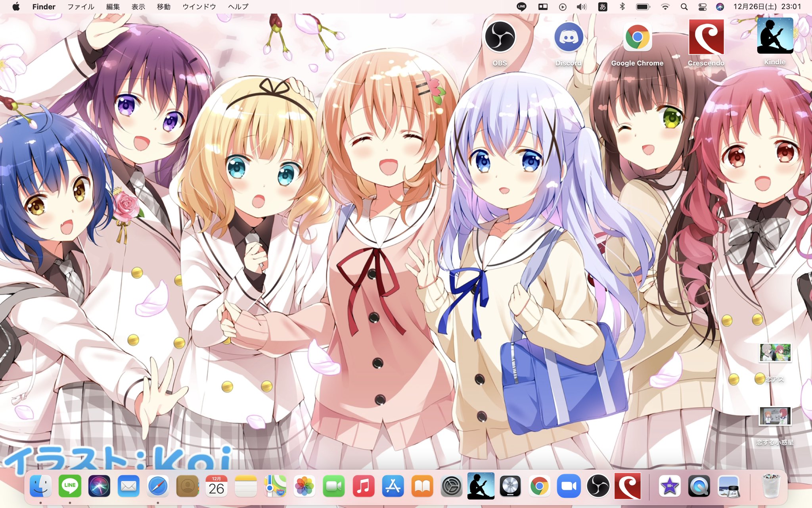Open Crescendo from the Dock

[627, 486]
